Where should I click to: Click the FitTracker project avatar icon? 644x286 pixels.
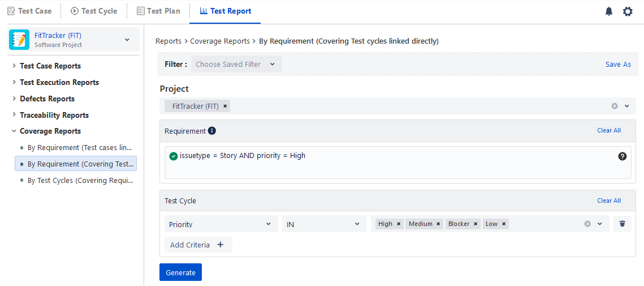coord(19,40)
